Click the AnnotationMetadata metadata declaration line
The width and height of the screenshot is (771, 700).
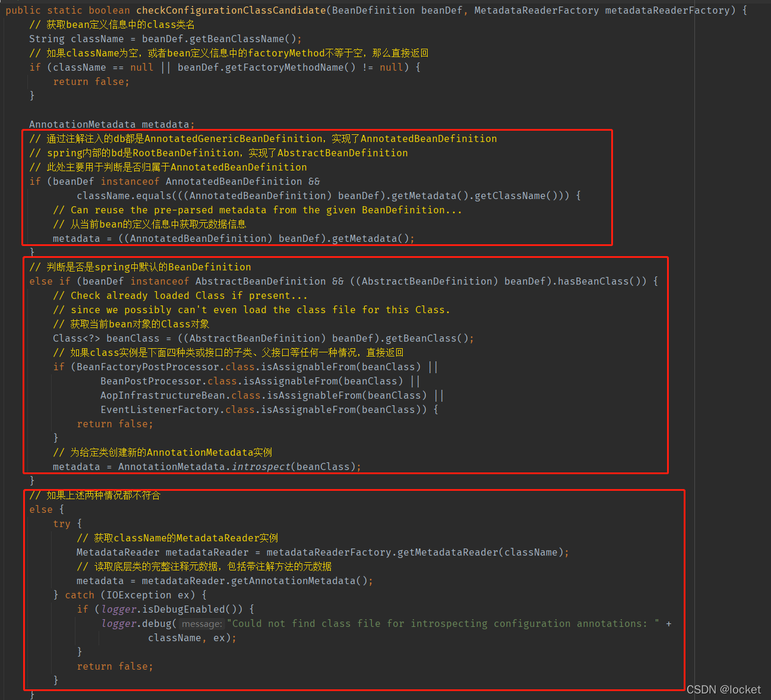(x=111, y=124)
